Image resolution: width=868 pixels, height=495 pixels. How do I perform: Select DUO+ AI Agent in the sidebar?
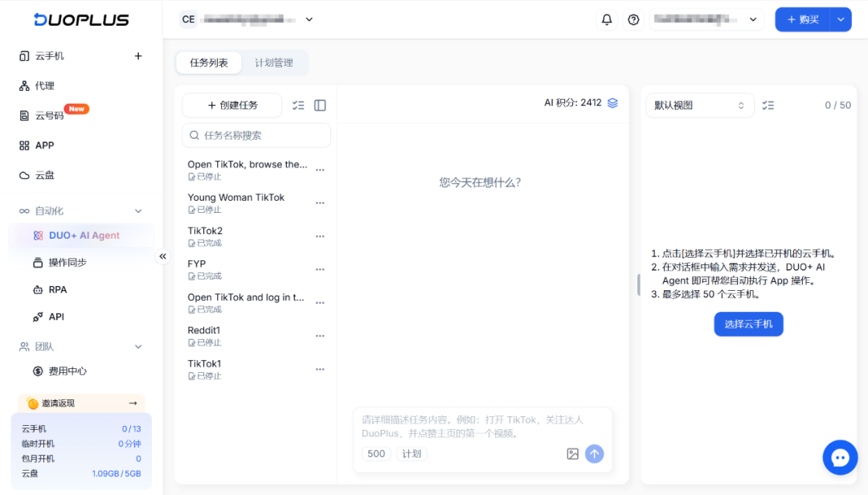[81, 235]
